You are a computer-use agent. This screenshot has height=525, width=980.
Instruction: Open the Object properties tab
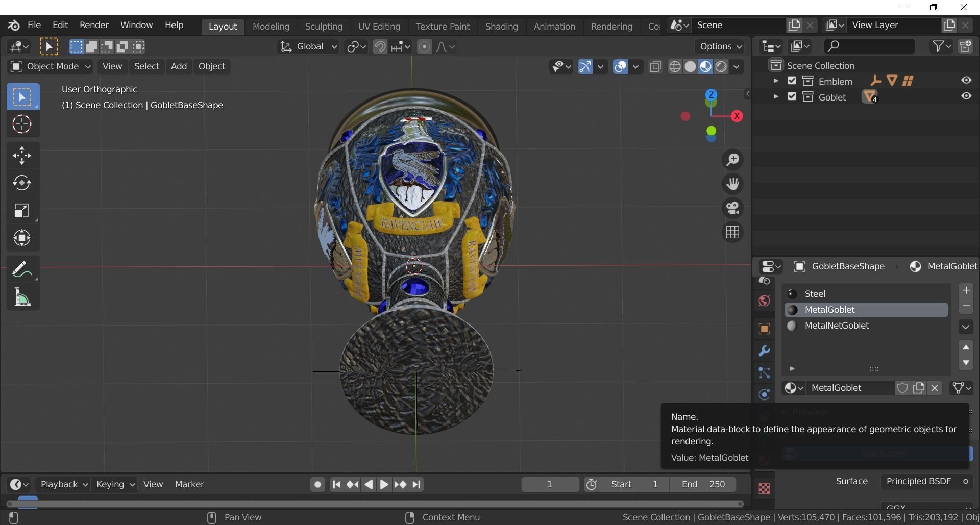(764, 329)
